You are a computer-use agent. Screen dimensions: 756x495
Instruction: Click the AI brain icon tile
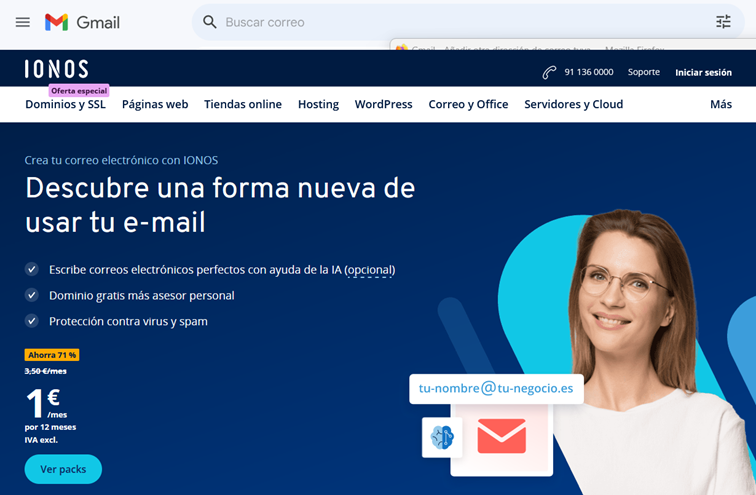[x=442, y=437]
